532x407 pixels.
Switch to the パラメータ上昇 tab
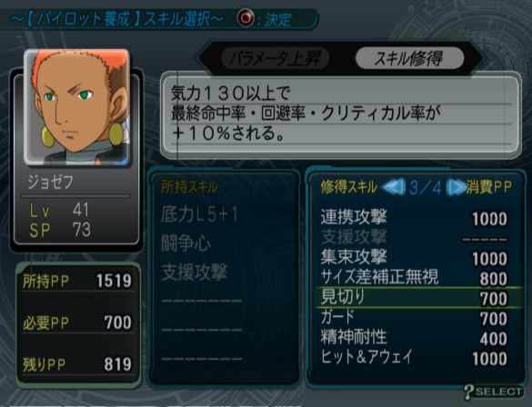(275, 58)
